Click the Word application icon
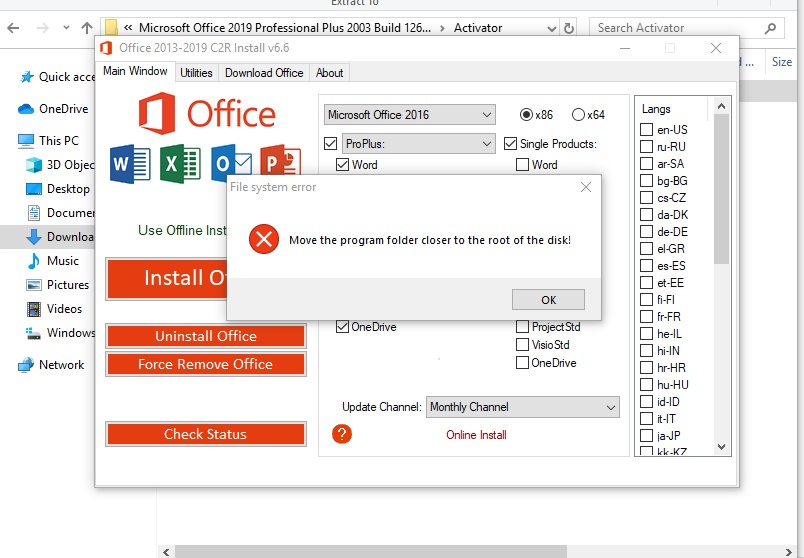The height and width of the screenshot is (558, 804). click(x=130, y=164)
